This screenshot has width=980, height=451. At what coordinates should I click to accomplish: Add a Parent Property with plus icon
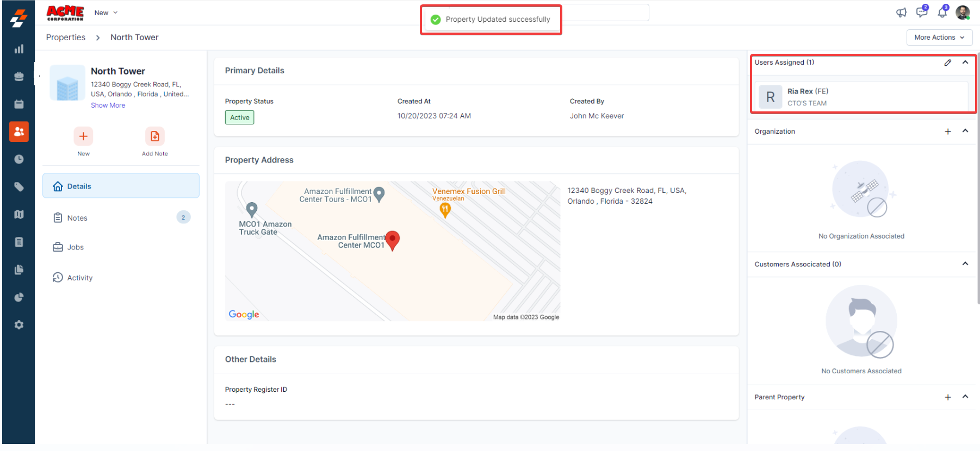947,397
